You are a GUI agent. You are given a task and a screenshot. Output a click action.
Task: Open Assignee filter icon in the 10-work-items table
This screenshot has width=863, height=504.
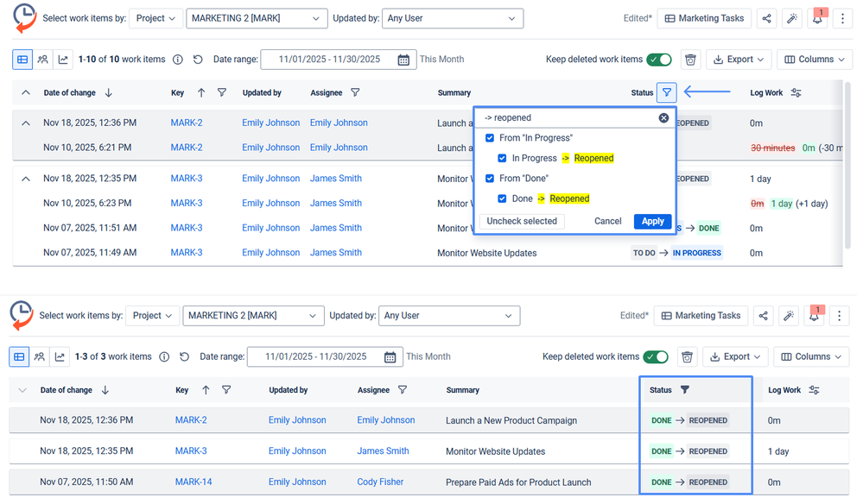pos(356,93)
